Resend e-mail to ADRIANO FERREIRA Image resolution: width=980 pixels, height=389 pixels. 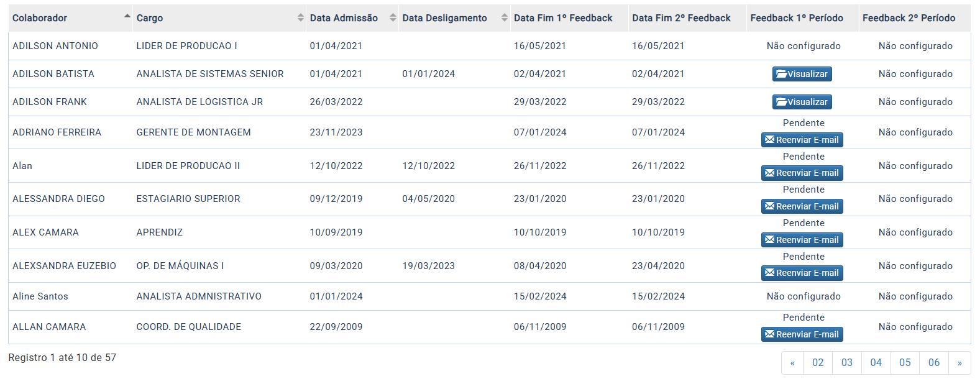click(x=802, y=140)
